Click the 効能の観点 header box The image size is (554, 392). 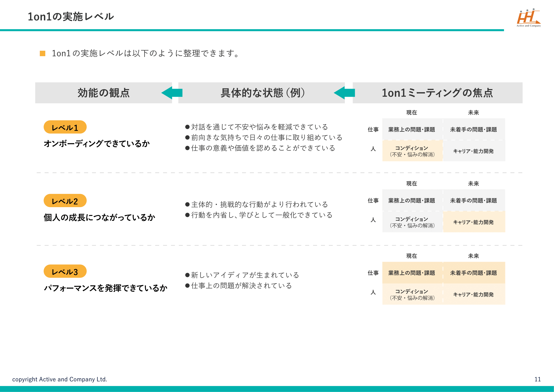coord(103,93)
